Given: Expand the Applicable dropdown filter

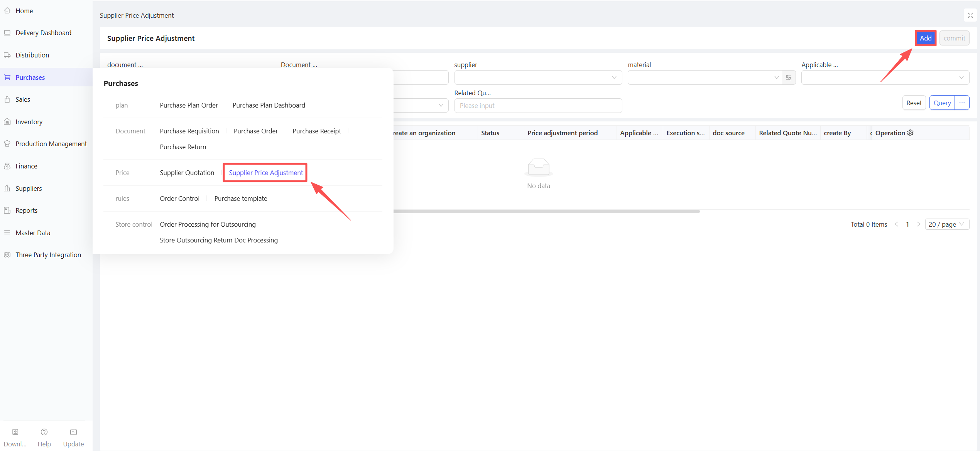Looking at the screenshot, I should click(x=885, y=77).
